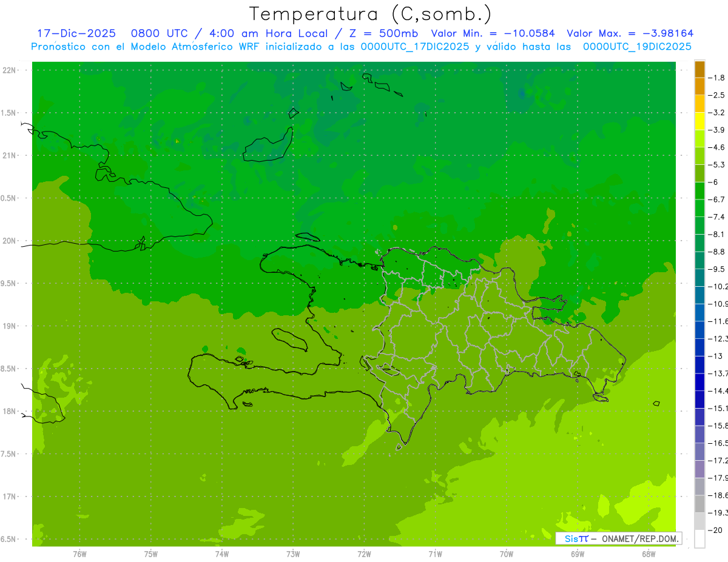
Task: Click the '21N' latitude label
Action: pyautogui.click(x=8, y=155)
